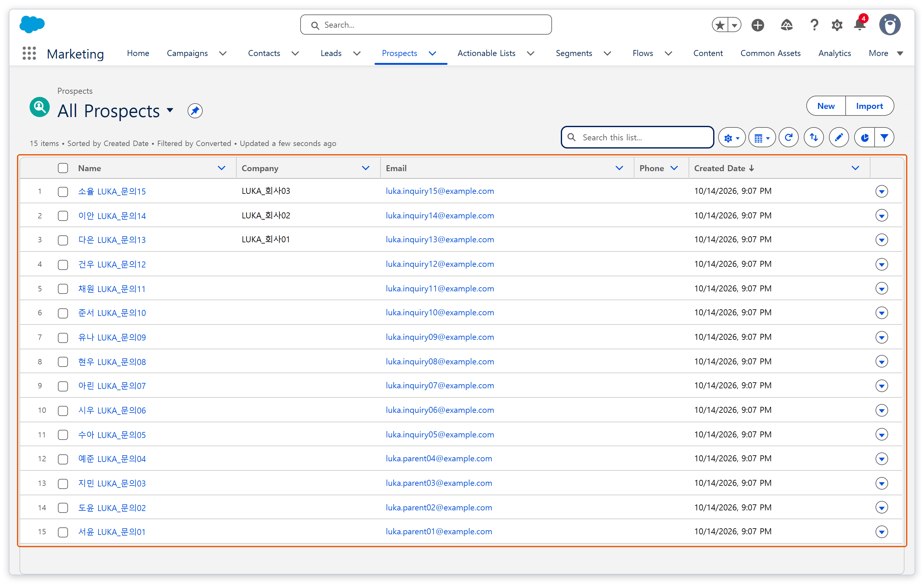Focus the Search this list field
924x584 pixels.
tap(637, 138)
